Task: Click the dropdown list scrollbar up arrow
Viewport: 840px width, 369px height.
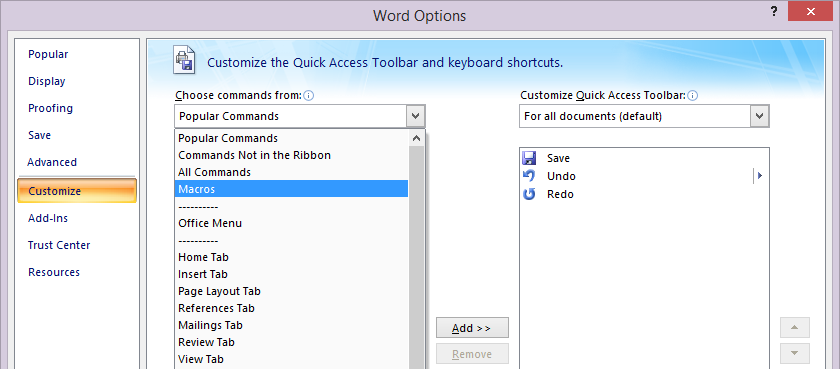Action: click(416, 138)
